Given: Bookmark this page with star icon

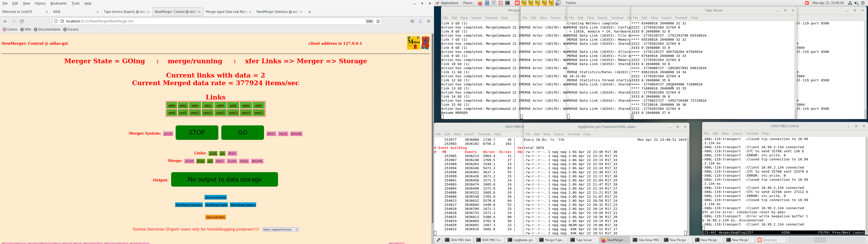Looking at the screenshot, I should pyautogui.click(x=378, y=21).
